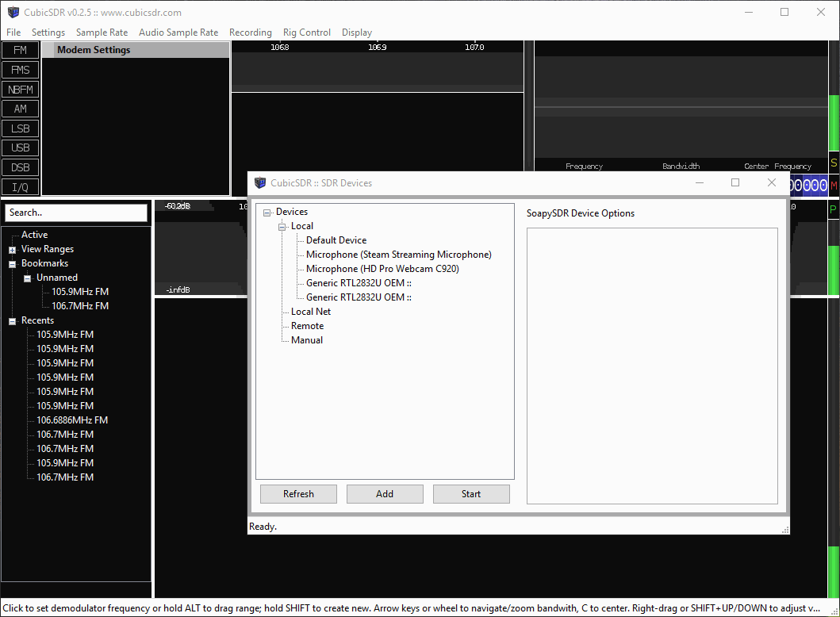The image size is (840, 617).
Task: Collapse the Local devices tree node
Action: pos(282,225)
